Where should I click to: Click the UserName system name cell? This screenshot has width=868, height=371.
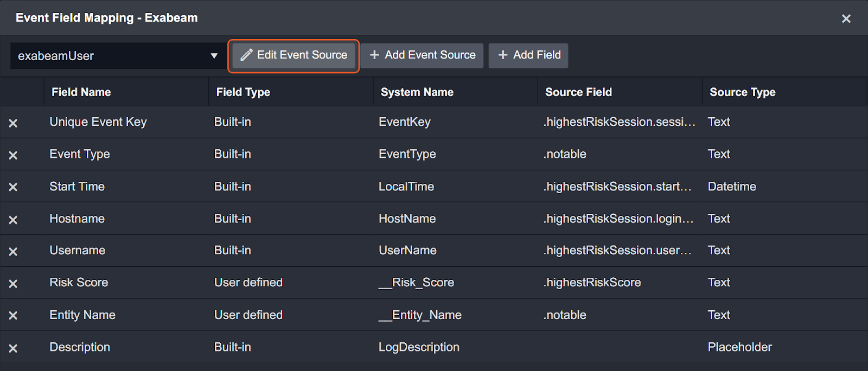(x=407, y=251)
